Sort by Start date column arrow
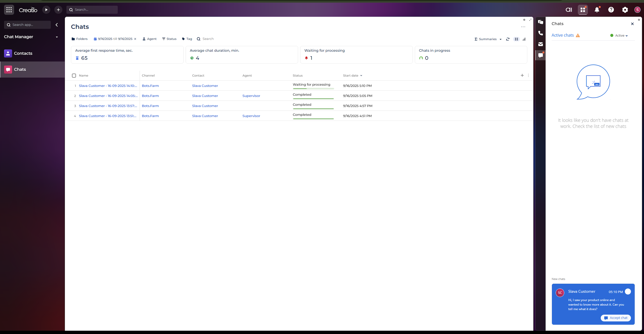 pyautogui.click(x=361, y=76)
